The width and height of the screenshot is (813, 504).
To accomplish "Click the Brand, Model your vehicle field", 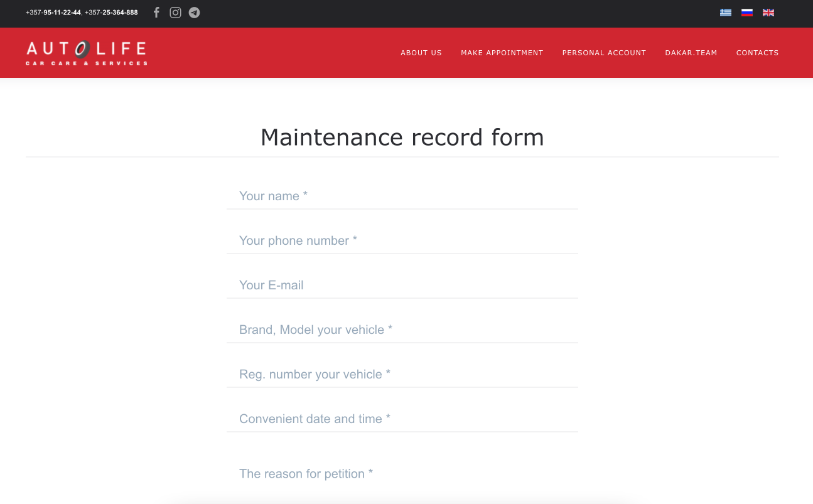I will click(402, 330).
